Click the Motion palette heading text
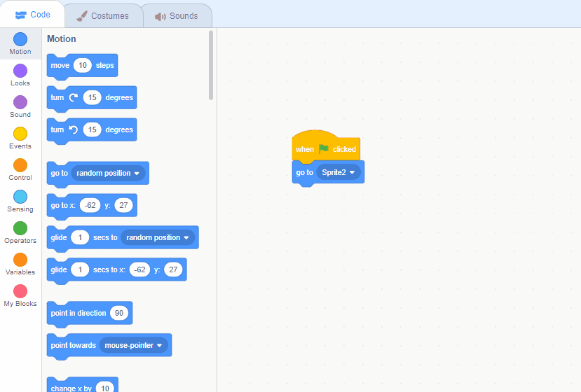The height and width of the screenshot is (392, 581). pos(62,39)
